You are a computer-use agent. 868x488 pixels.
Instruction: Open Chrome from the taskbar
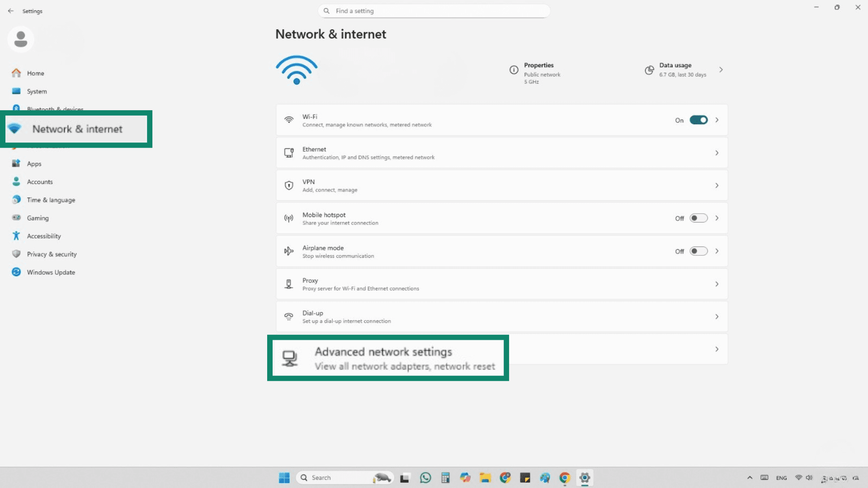pos(565,478)
